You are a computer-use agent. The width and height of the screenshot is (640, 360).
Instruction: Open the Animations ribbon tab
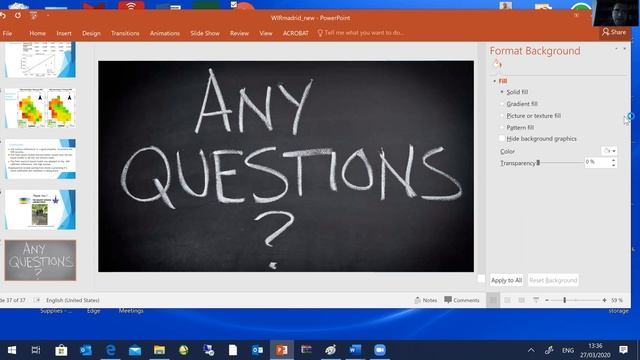(164, 33)
